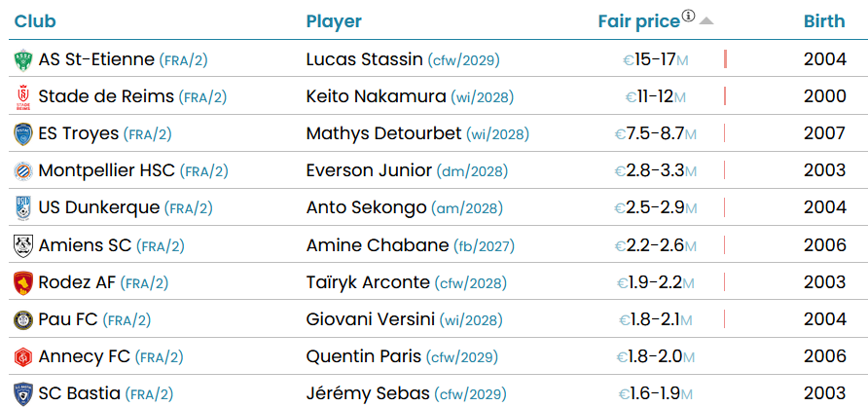Click the US Dunkerque crest icon
Viewport: 868px width, 407px height.
coord(22,208)
